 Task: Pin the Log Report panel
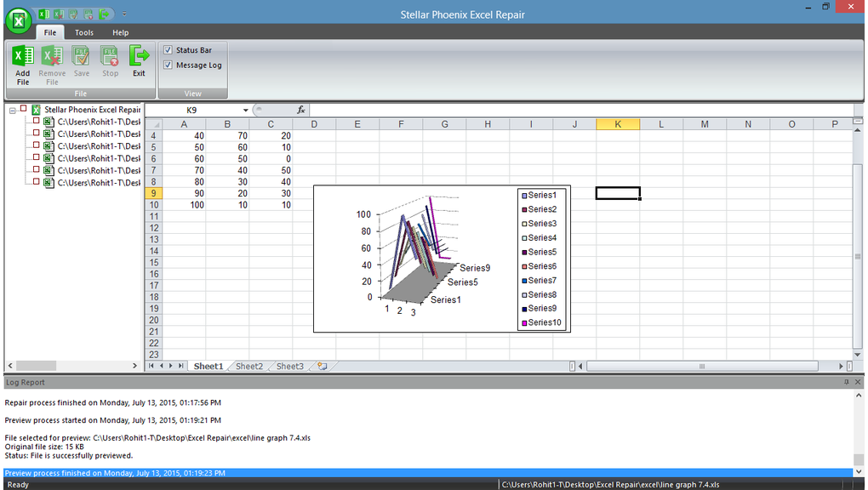(847, 382)
